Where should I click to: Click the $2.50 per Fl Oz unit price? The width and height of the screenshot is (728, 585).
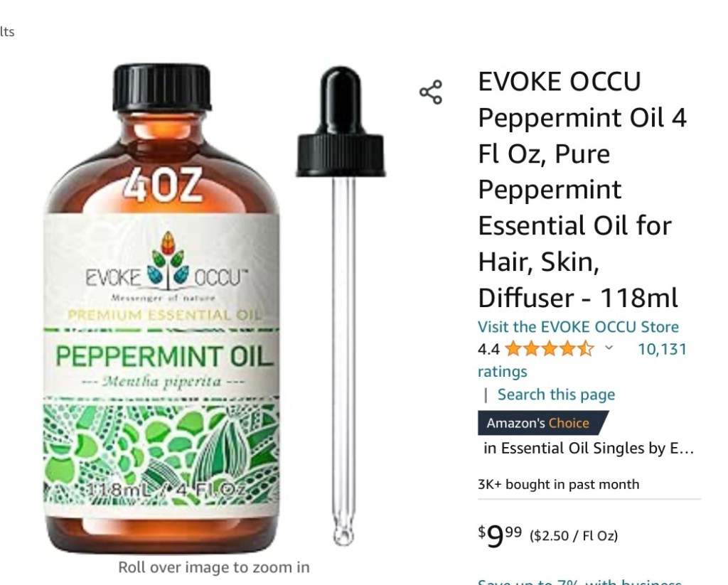point(574,536)
